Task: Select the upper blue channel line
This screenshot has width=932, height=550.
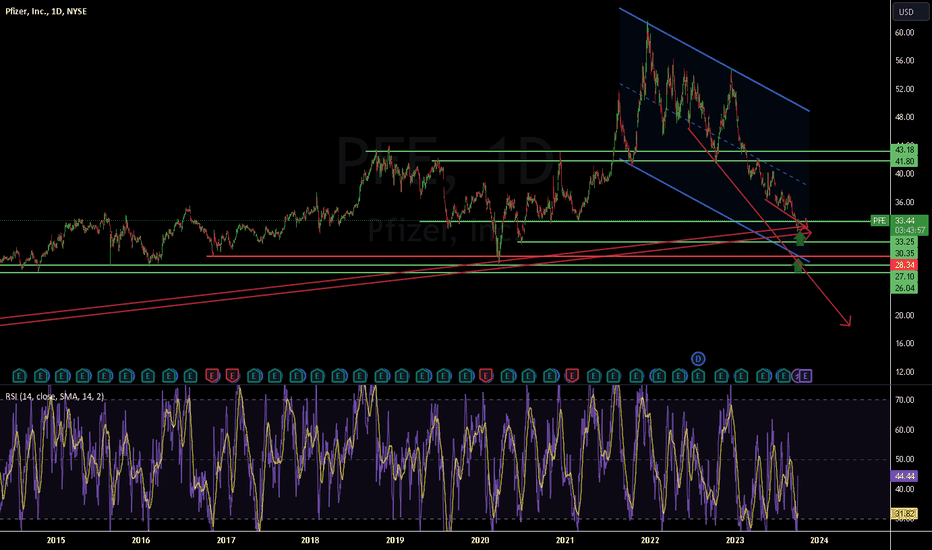Action: click(x=713, y=59)
